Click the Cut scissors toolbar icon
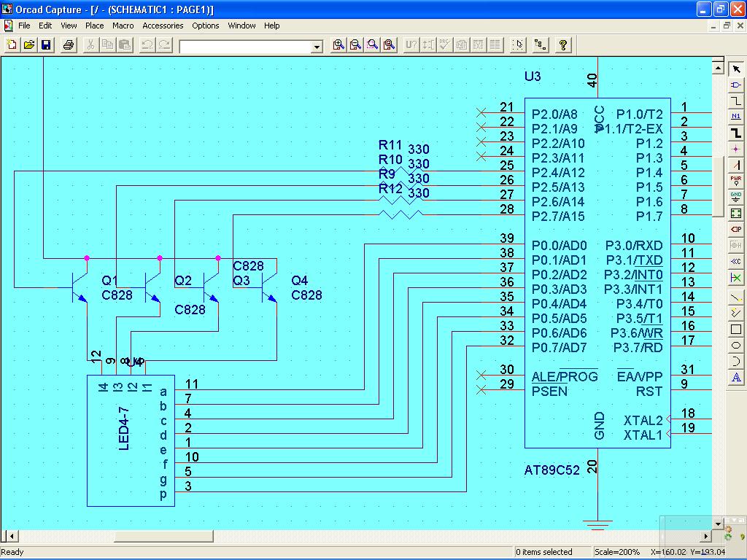Viewport: 747px width, 560px height. (x=90, y=44)
